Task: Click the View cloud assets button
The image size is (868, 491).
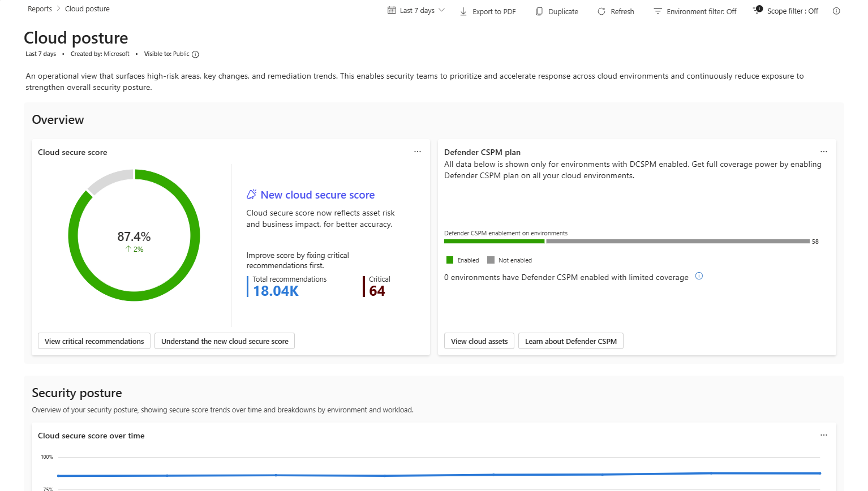Action: (x=479, y=341)
